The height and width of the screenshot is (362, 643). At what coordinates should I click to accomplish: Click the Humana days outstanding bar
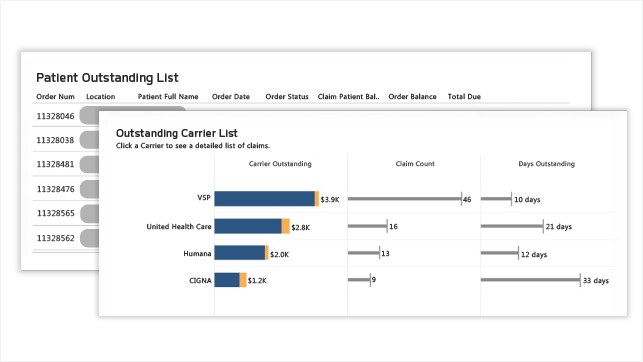click(500, 253)
